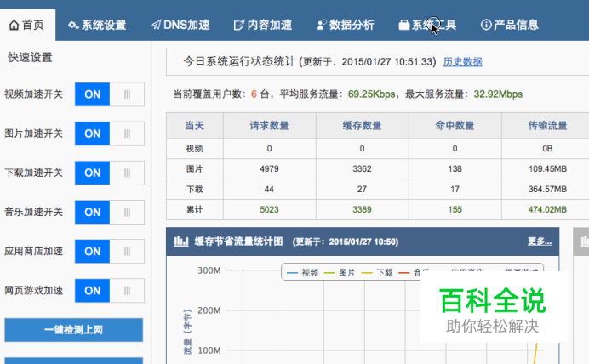Open the 产品信息 menu
The height and width of the screenshot is (364, 589).
[x=510, y=26]
